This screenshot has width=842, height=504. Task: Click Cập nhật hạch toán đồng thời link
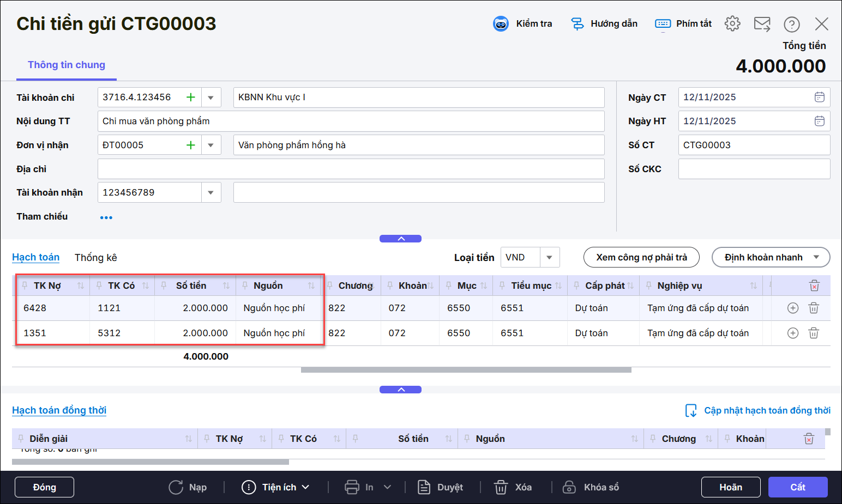click(767, 410)
